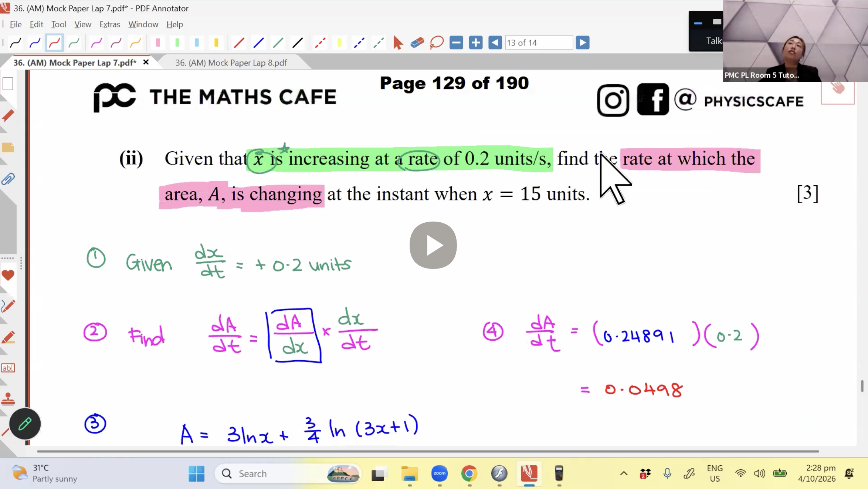Viewport: 868px width, 489px height.
Task: Close the Mock Paper Lap 7.pdf tab
Action: 146,62
